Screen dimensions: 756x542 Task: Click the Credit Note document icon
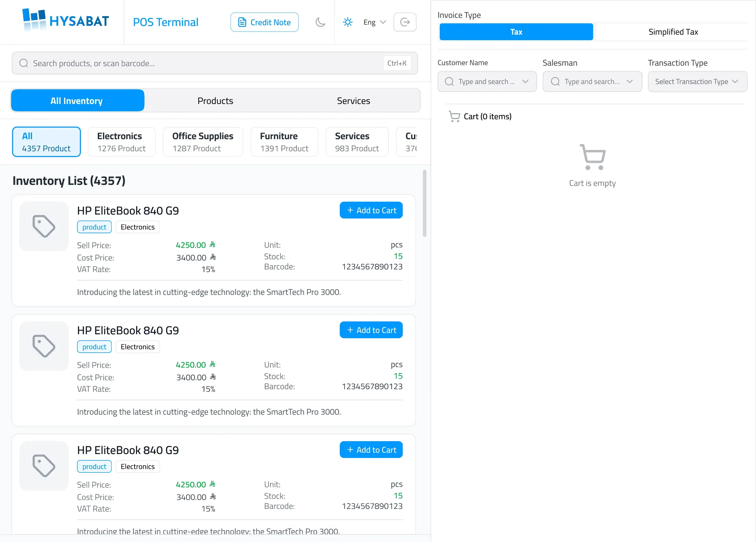coord(242,22)
